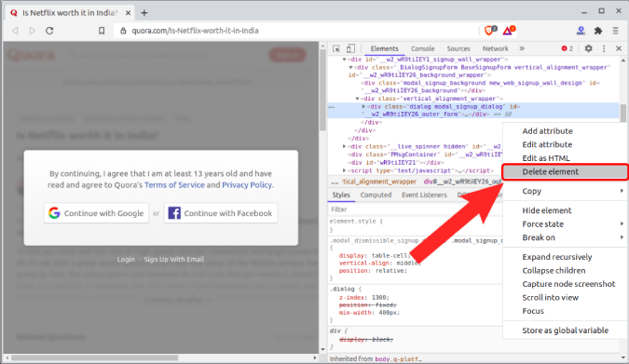Open the browser hamburger menu
The height and width of the screenshot is (364, 629).
tap(615, 31)
